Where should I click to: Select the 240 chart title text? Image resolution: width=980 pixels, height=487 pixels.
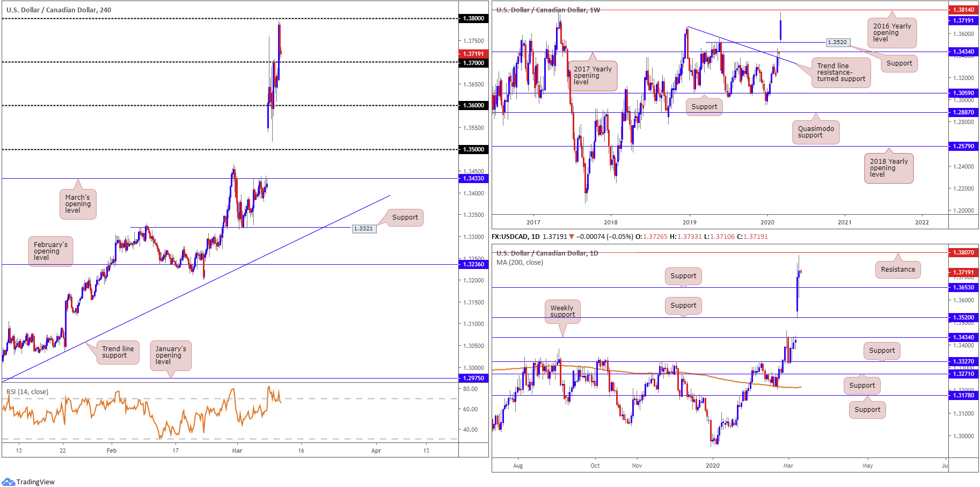click(59, 10)
